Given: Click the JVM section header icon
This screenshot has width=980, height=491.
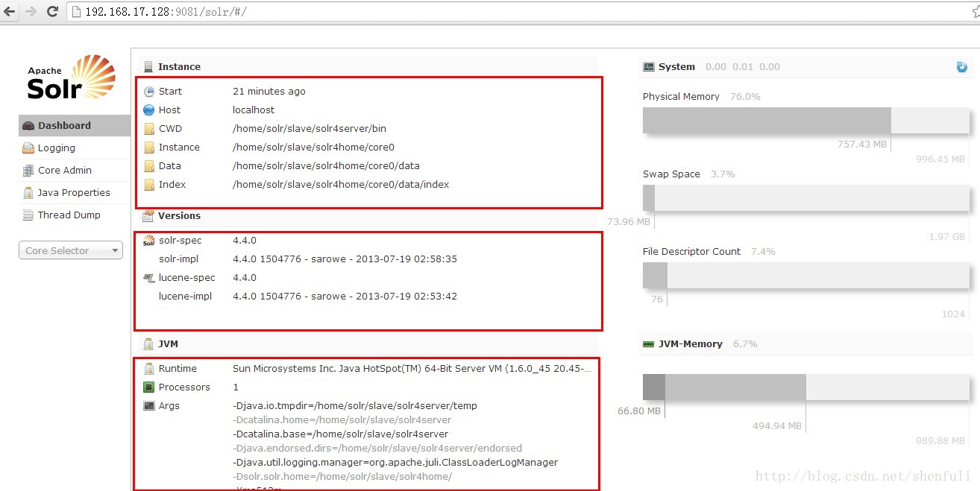Looking at the screenshot, I should point(148,343).
